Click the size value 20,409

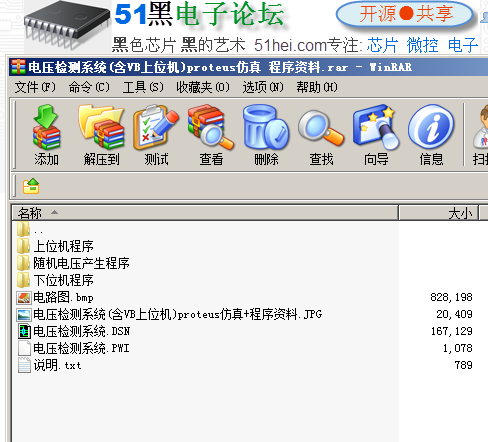click(x=454, y=314)
